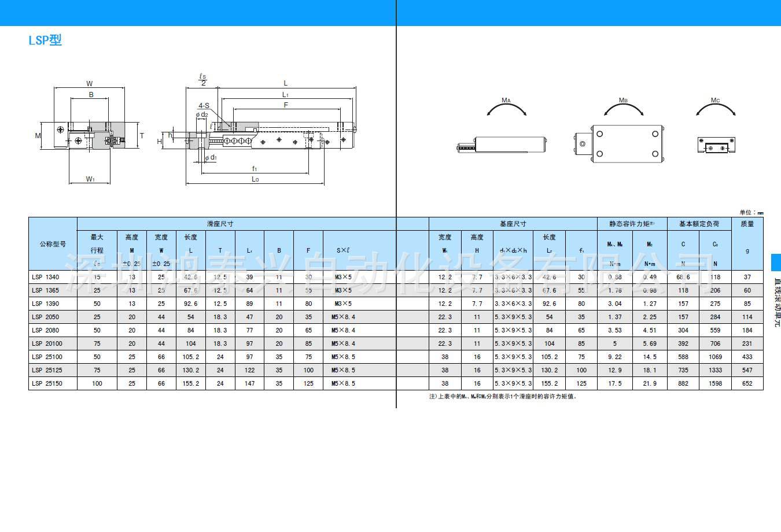Click L1 value 122 in LSP 25125 row

pos(249,370)
